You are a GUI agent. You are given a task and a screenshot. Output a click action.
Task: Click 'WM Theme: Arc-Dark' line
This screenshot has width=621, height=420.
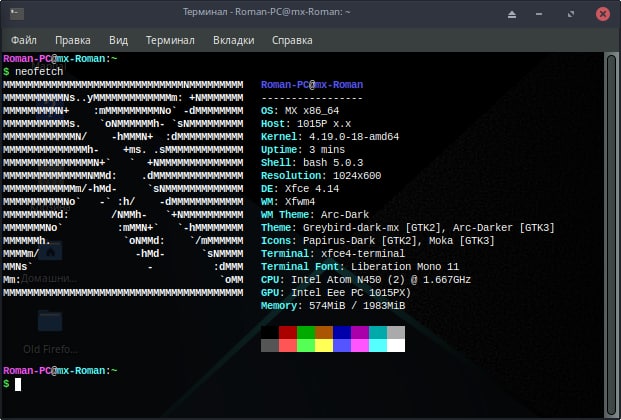click(315, 215)
